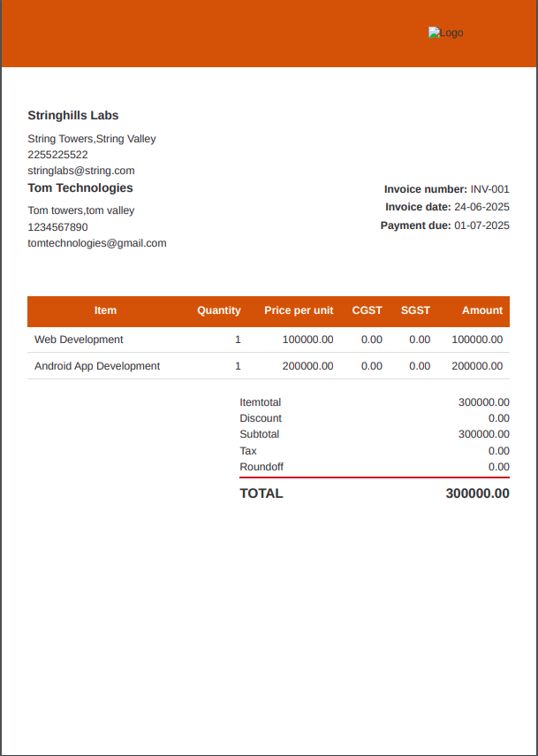The width and height of the screenshot is (538, 756).
Task: Click the bold TOTAL label
Action: (x=261, y=493)
